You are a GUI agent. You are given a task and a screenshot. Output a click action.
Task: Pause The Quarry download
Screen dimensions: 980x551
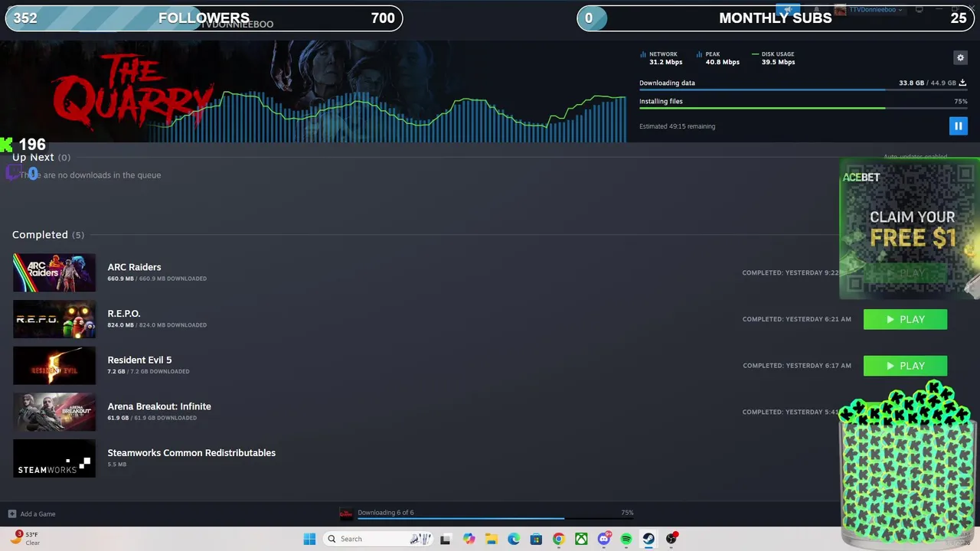click(x=958, y=126)
